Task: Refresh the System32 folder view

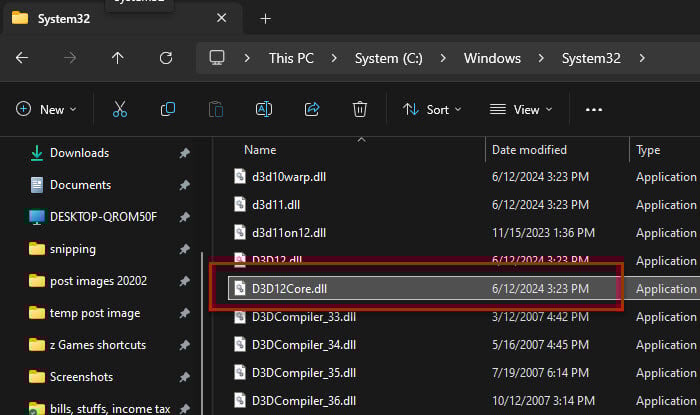Action: click(x=166, y=58)
